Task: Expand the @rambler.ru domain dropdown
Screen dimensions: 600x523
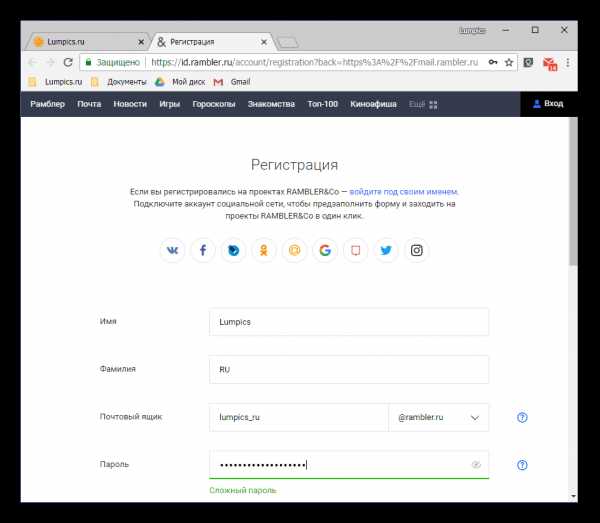Action: click(x=439, y=417)
